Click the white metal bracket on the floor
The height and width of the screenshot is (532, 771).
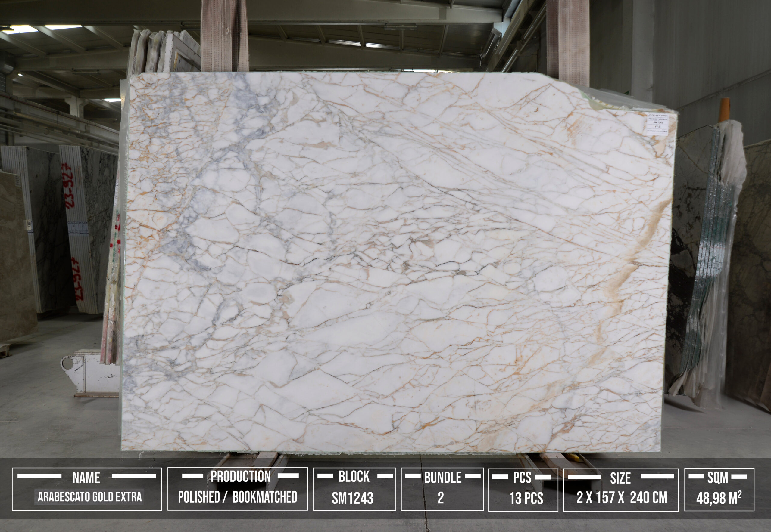[89, 373]
